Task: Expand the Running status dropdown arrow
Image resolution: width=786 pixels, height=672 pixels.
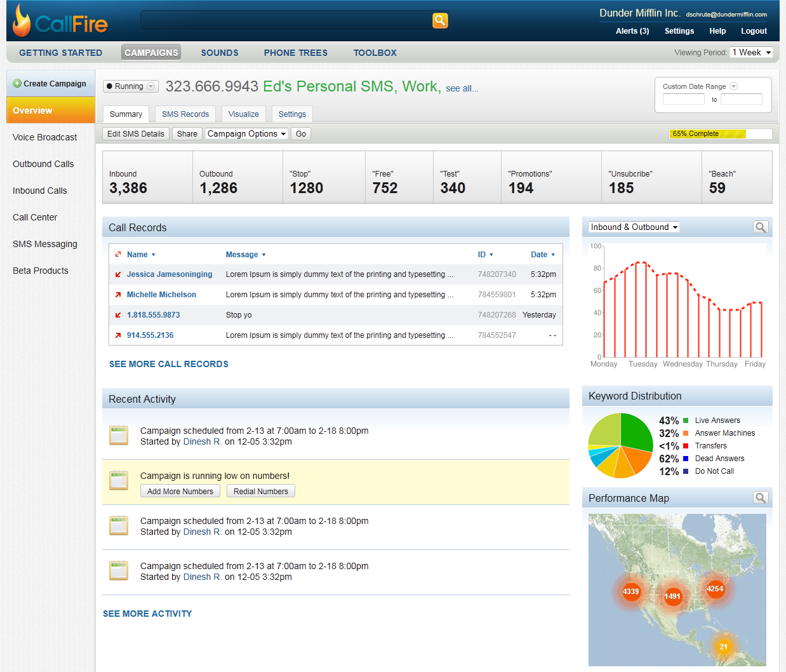Action: (x=151, y=86)
